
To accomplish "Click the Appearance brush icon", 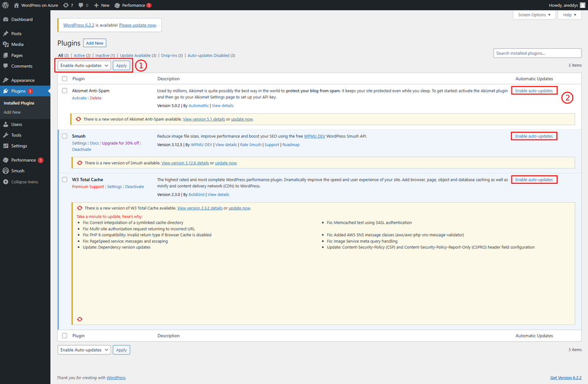I will click(6, 80).
